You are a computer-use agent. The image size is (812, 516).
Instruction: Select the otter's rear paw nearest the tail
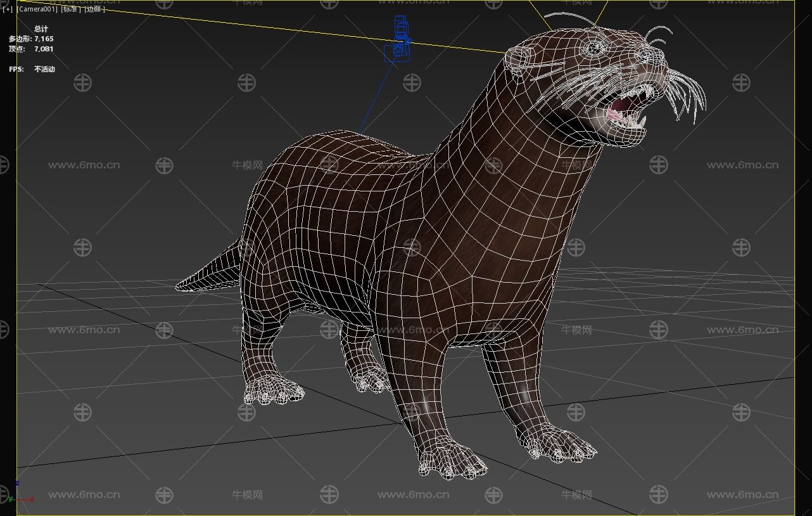pos(274,388)
